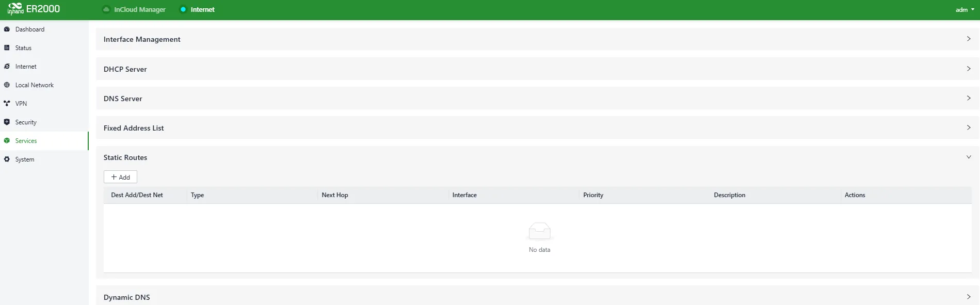The height and width of the screenshot is (305, 980).
Task: Select Internet in the sidebar
Action: pos(44,67)
